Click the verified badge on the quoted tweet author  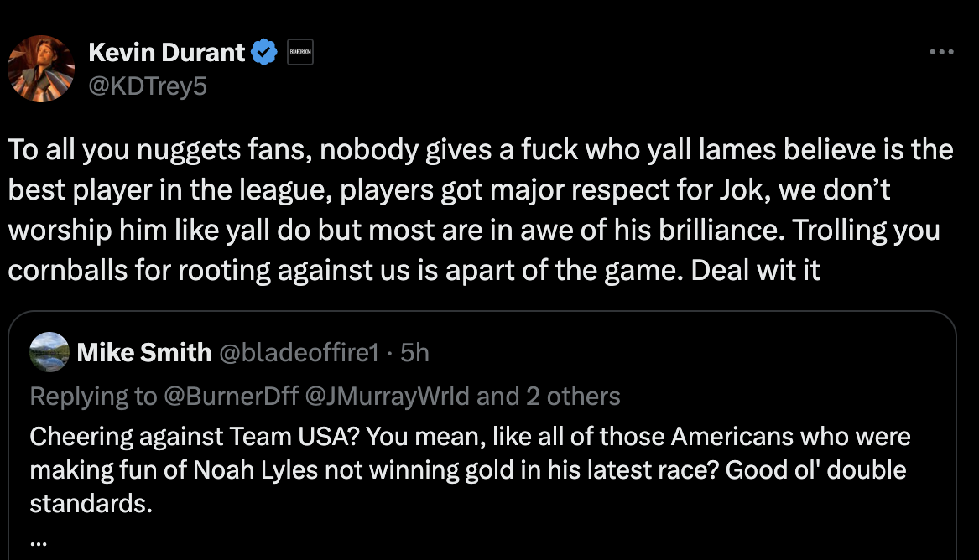[218, 352]
